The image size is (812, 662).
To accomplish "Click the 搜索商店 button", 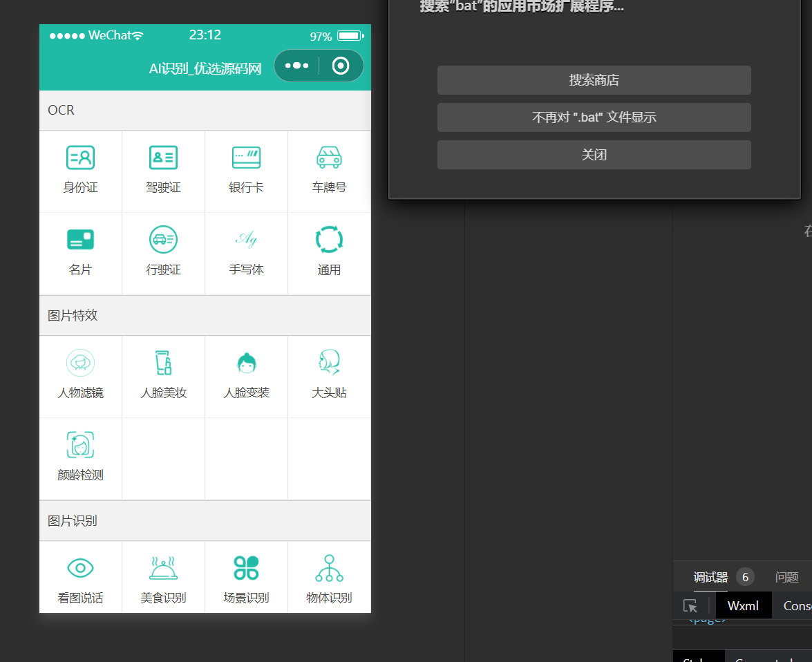I will tap(594, 80).
